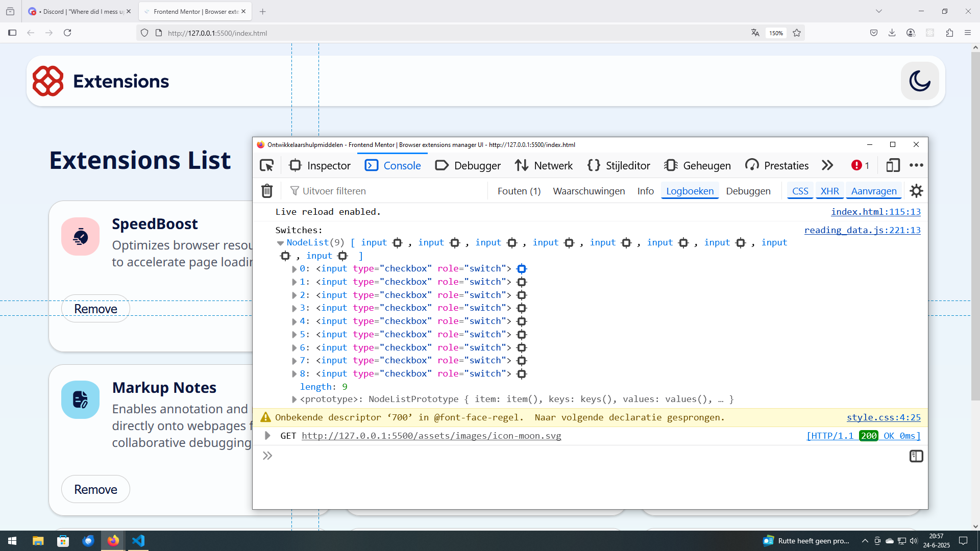Click the element picker icon in devtools
The image size is (980, 551).
click(x=267, y=165)
